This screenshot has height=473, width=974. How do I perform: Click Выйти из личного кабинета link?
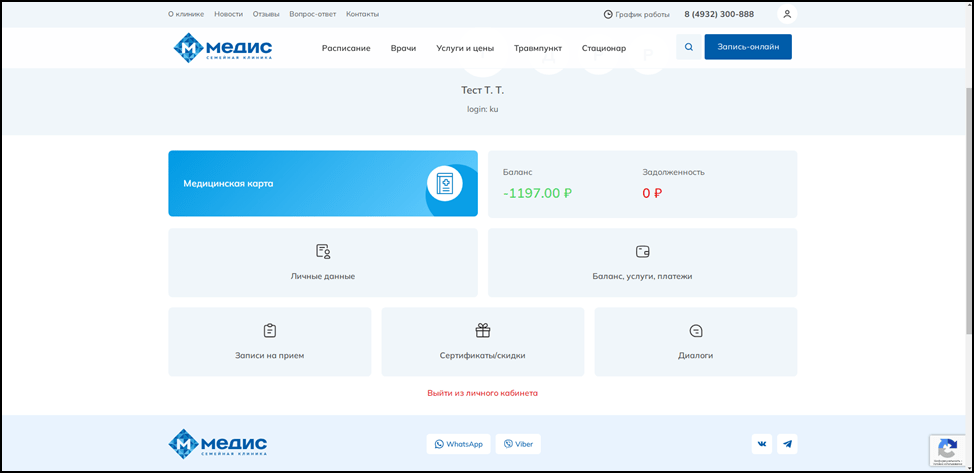(x=482, y=393)
